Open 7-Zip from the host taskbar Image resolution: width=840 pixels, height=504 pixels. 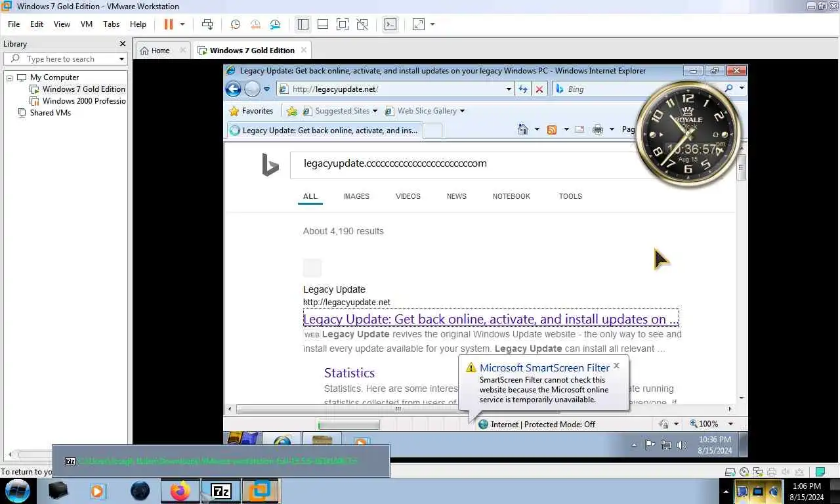(221, 491)
